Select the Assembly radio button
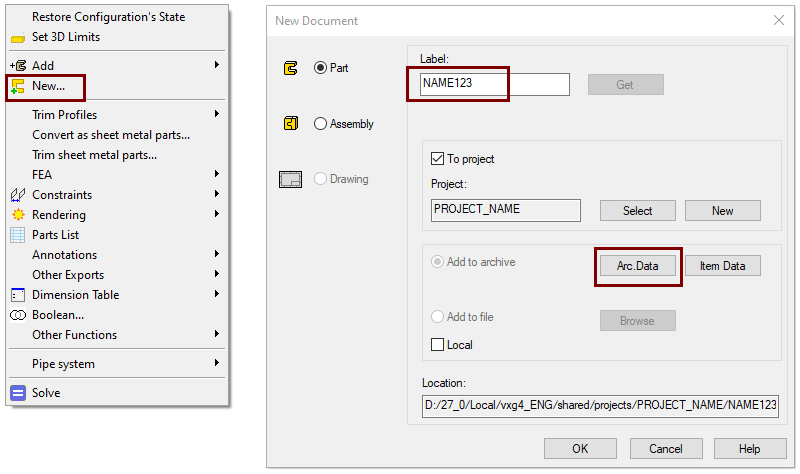Screen dimensions: 800x474 coord(320,123)
